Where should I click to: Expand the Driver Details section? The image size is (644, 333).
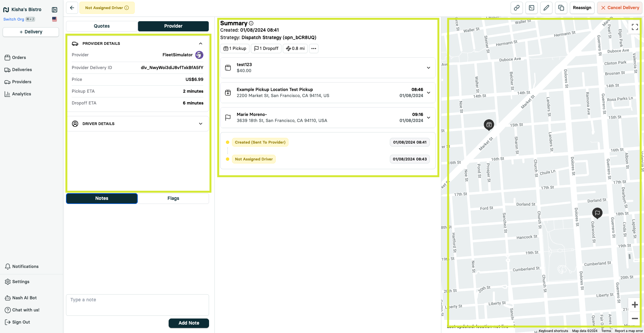[201, 124]
